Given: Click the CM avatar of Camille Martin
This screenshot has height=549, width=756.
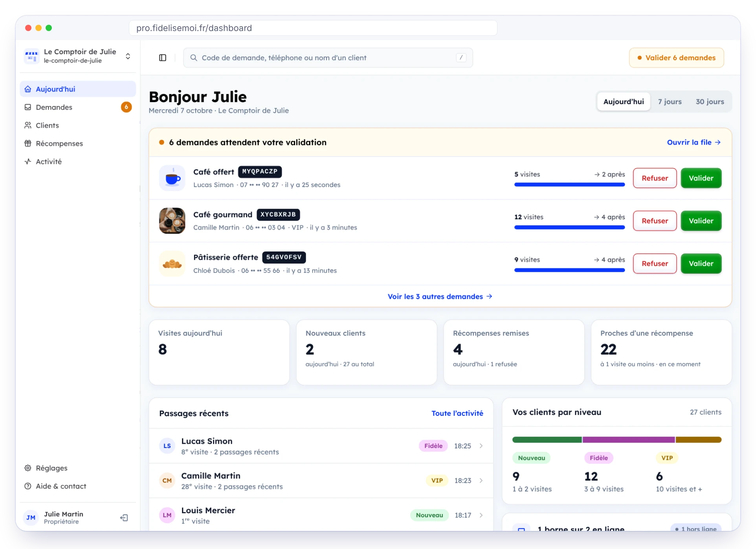Looking at the screenshot, I should pyautogui.click(x=167, y=481).
